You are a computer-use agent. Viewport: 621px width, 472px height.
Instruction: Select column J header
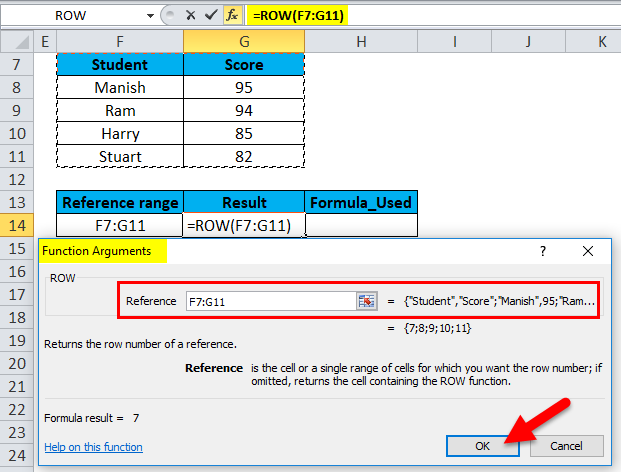(528, 42)
